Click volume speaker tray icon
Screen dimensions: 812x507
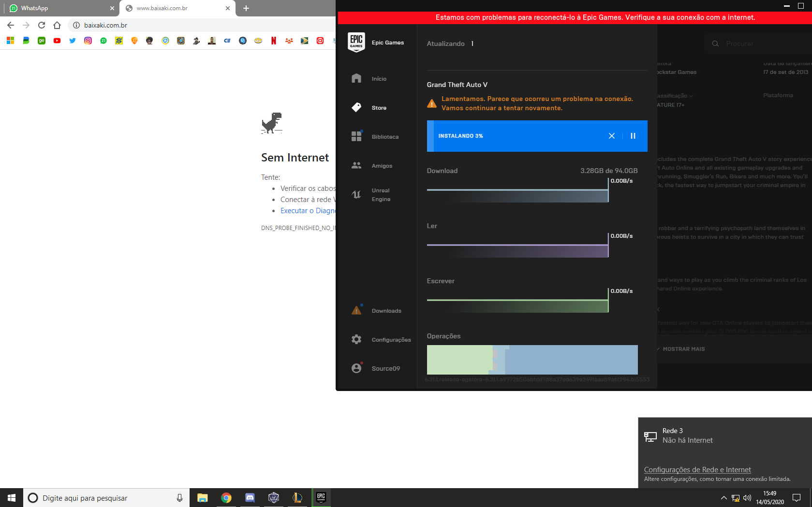[x=747, y=498]
